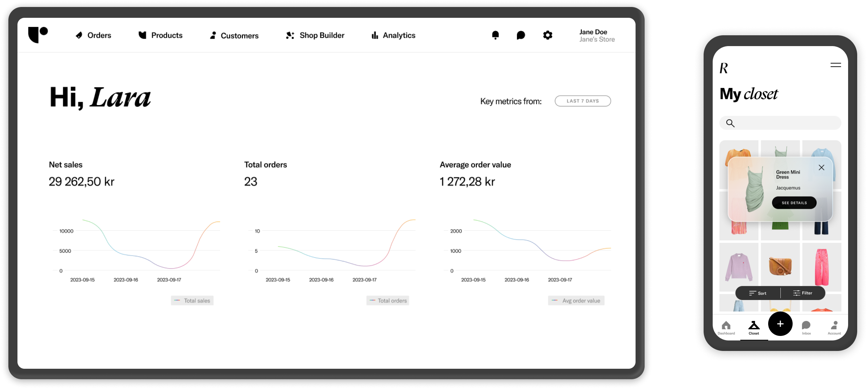Tap the Jacquemus brand label
This screenshot has height=389, width=868.
pyautogui.click(x=788, y=188)
